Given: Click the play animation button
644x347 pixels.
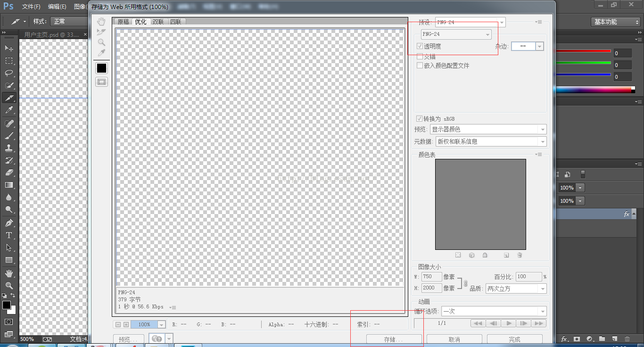Looking at the screenshot, I should point(508,323).
